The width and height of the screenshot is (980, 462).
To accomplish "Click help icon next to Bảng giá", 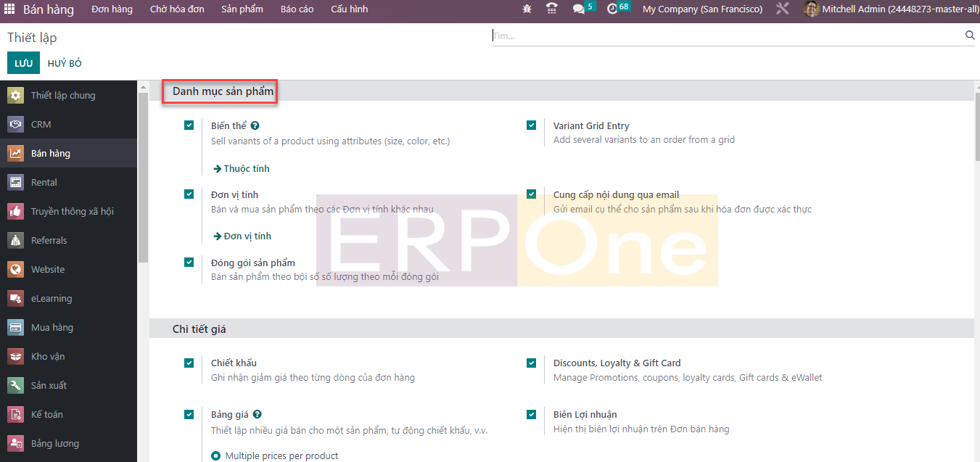I will tap(258, 415).
